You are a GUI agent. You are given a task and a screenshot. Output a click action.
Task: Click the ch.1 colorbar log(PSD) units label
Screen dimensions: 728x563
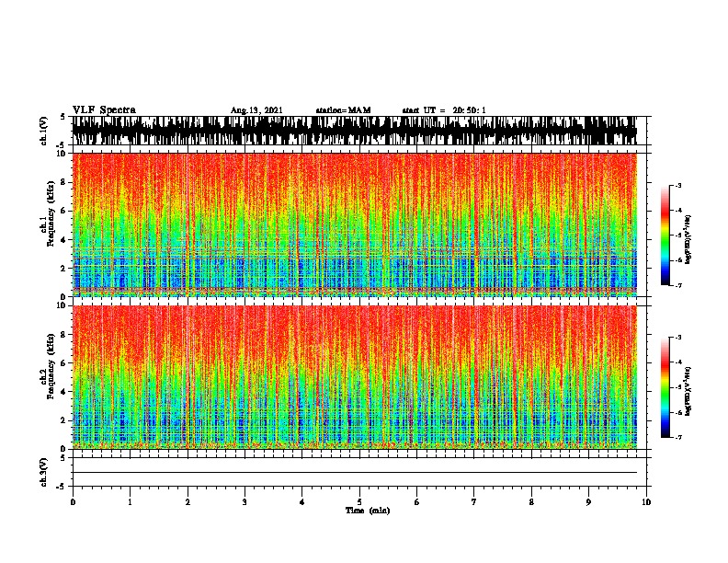pos(688,240)
